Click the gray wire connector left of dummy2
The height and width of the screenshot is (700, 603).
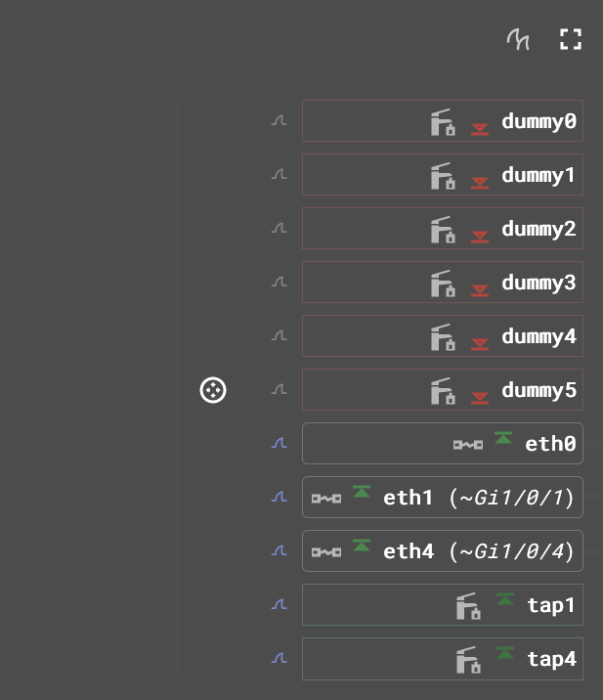click(x=280, y=228)
